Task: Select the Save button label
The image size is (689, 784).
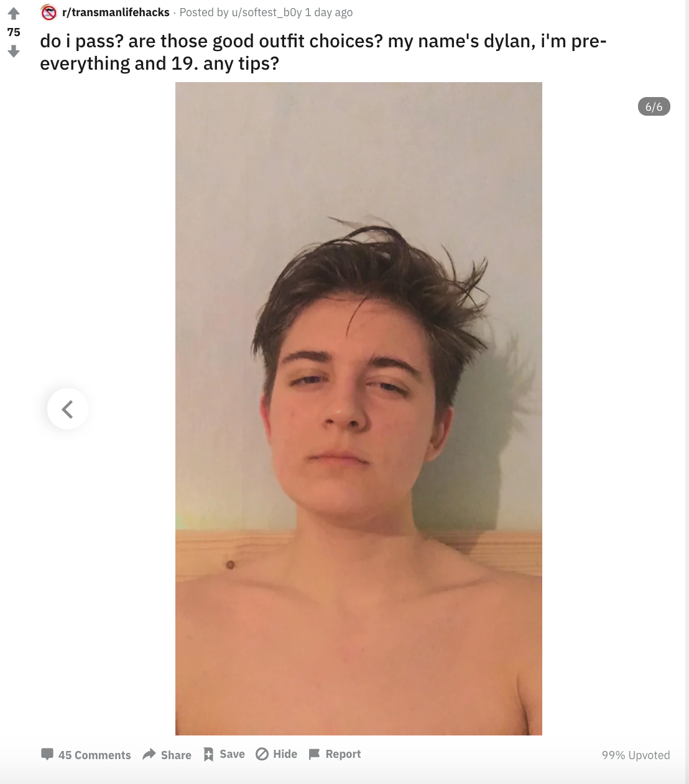Action: tap(232, 754)
